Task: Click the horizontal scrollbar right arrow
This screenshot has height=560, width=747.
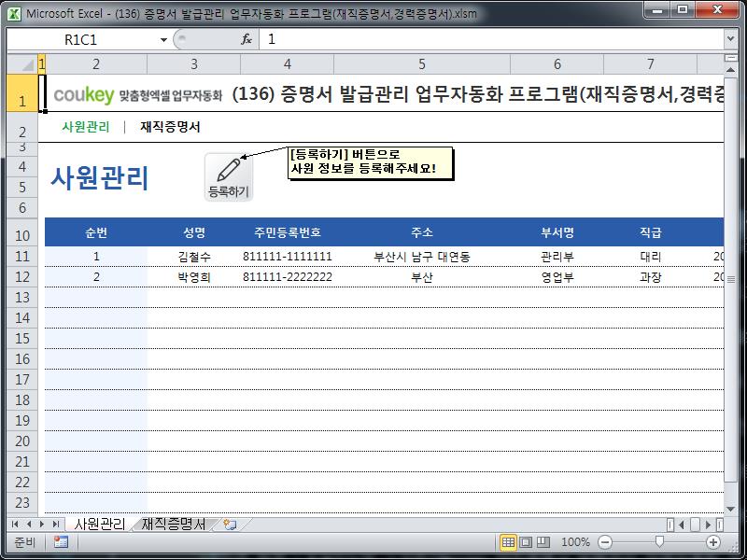Action: click(x=709, y=525)
